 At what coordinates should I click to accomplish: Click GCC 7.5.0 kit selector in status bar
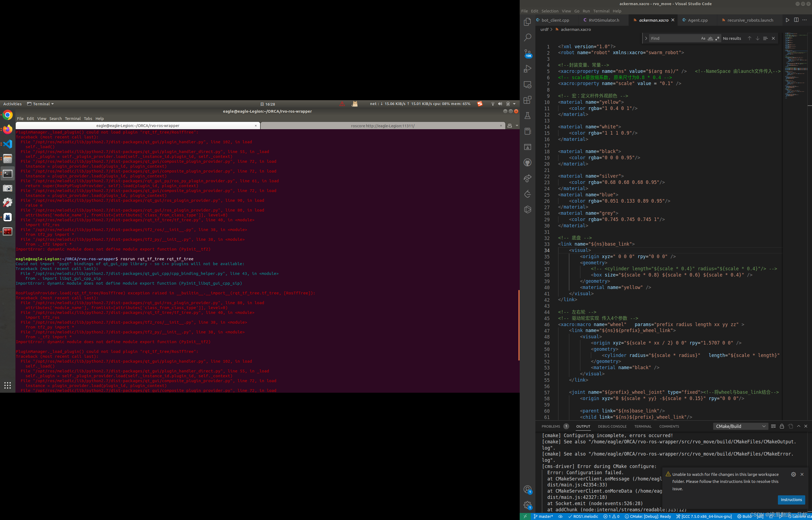(704, 516)
